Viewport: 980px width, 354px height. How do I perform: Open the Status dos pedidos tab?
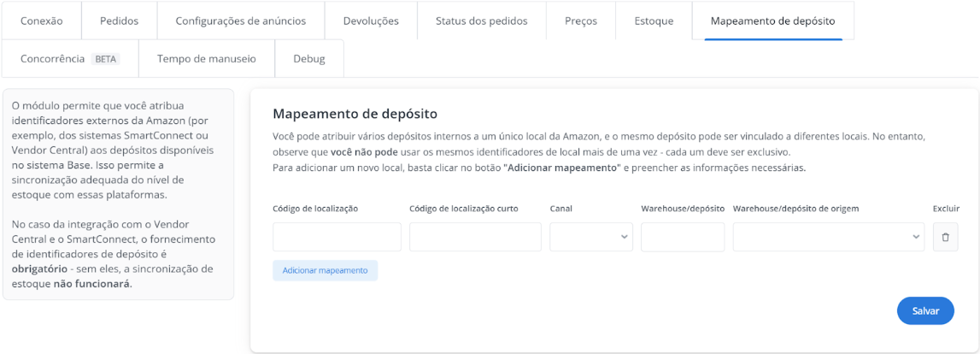[x=481, y=21]
